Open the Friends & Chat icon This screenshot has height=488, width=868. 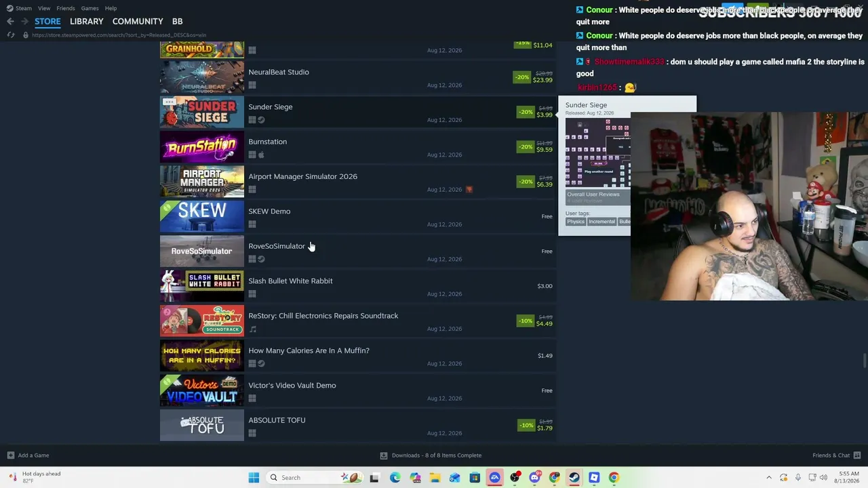(857, 455)
